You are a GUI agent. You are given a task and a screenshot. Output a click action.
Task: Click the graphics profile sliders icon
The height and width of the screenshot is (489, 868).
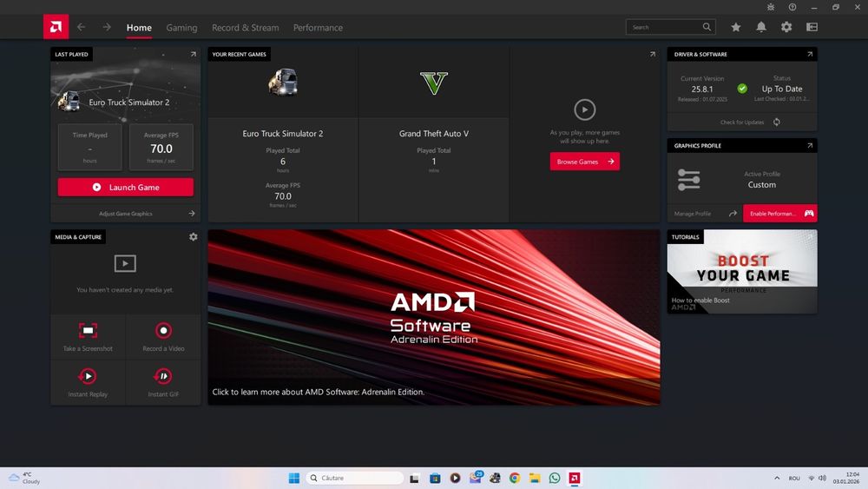688,180
